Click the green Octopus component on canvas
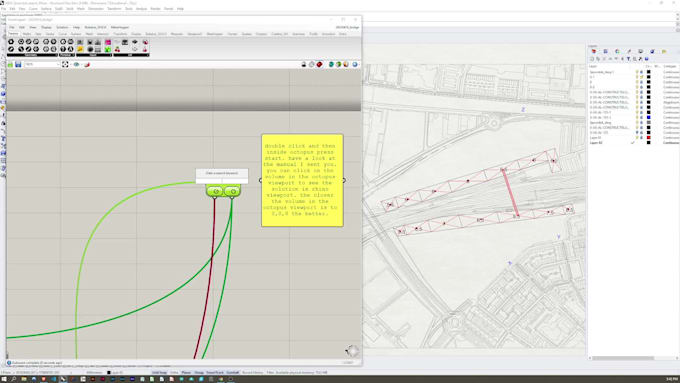680x383 pixels. [x=223, y=191]
